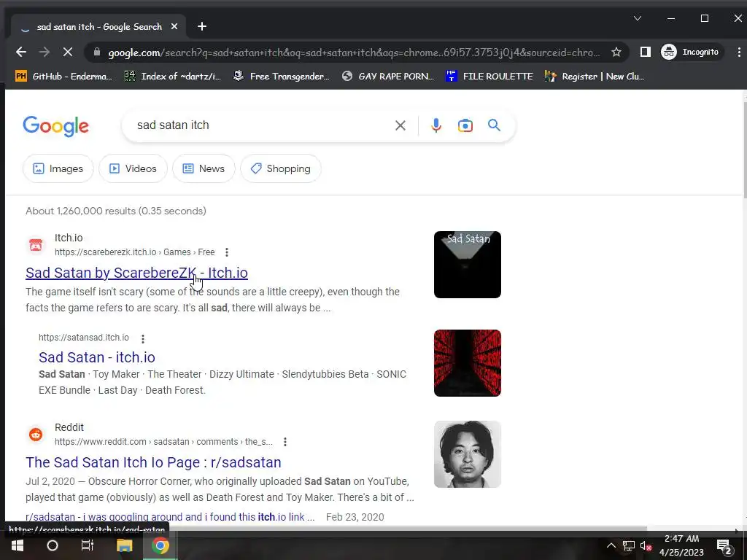
Task: View site information lock icon
Action: [97, 52]
